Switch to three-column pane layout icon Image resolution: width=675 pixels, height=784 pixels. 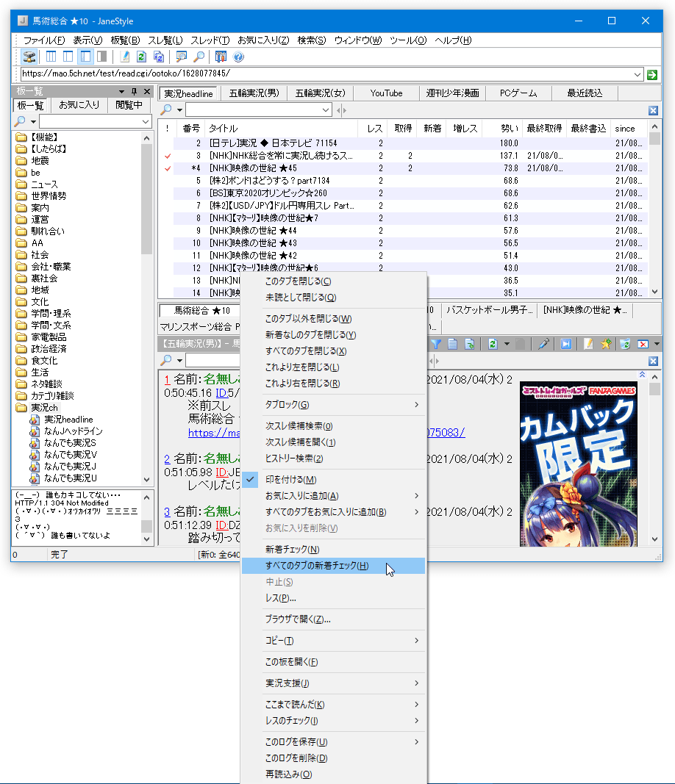(x=51, y=57)
